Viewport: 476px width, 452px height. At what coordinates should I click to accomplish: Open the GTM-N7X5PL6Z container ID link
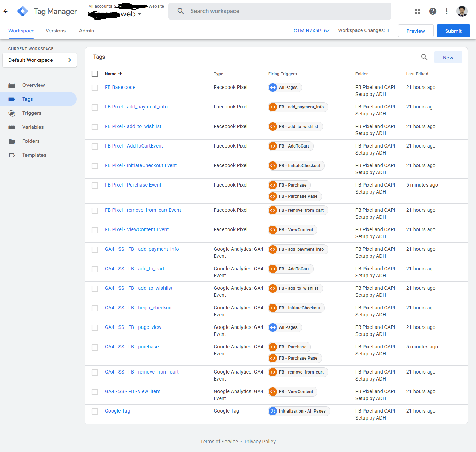[x=312, y=31]
